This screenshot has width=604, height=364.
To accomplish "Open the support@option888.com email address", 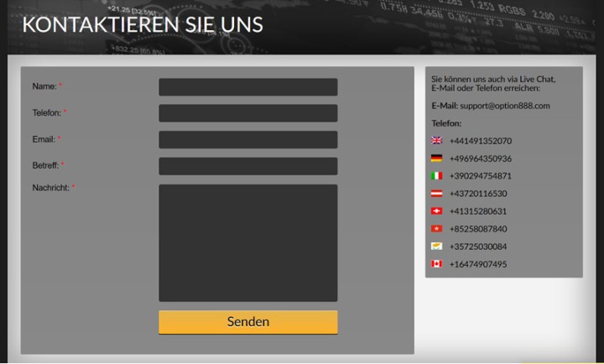I will tap(505, 106).
